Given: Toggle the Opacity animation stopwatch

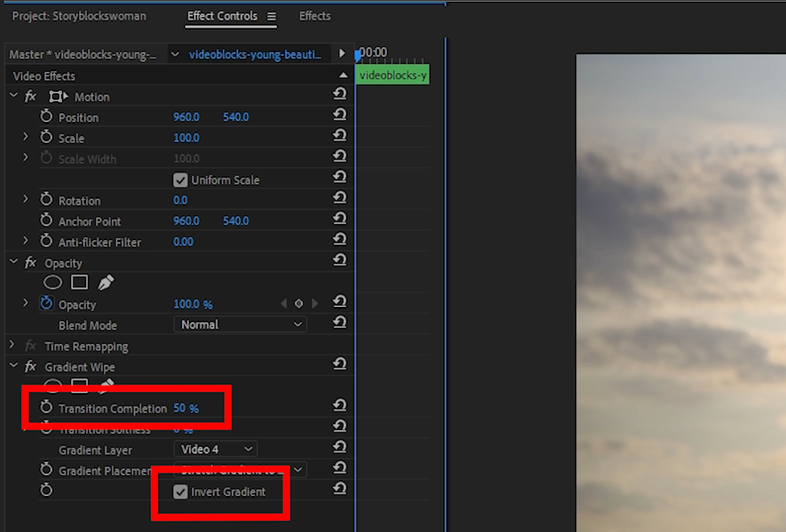Looking at the screenshot, I should [x=46, y=303].
